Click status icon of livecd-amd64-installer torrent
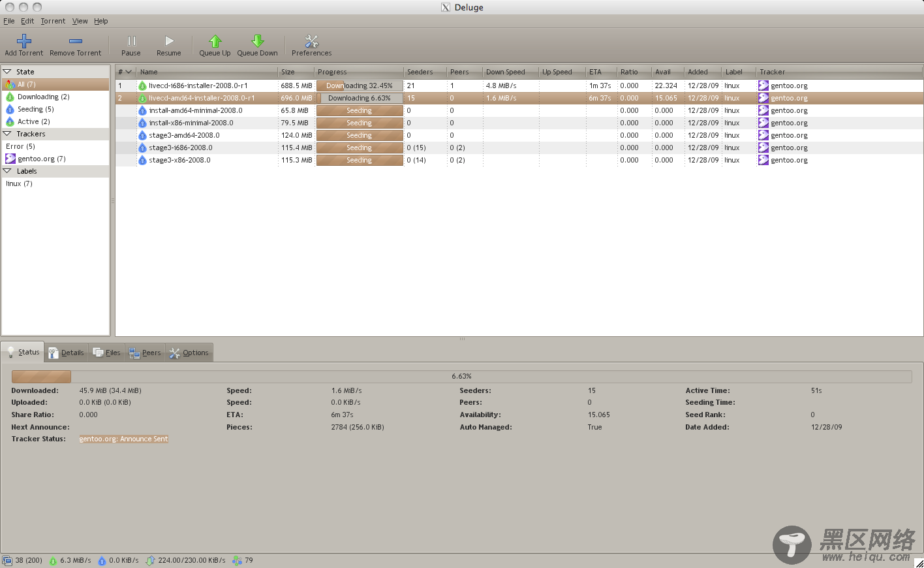Screen dimensions: 924x568 142,98
